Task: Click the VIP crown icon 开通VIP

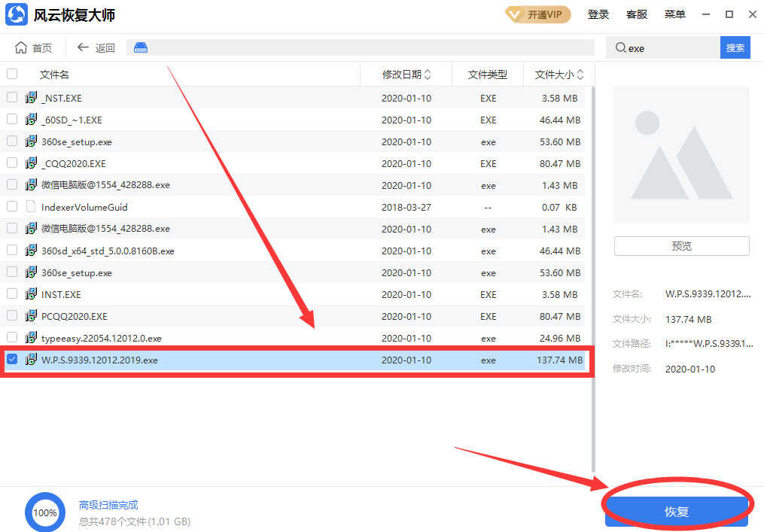Action: tap(514, 15)
